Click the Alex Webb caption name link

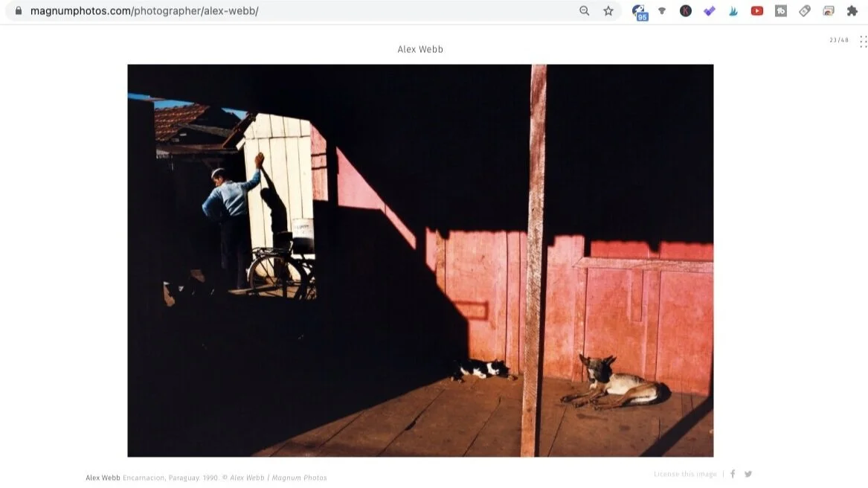(x=103, y=478)
